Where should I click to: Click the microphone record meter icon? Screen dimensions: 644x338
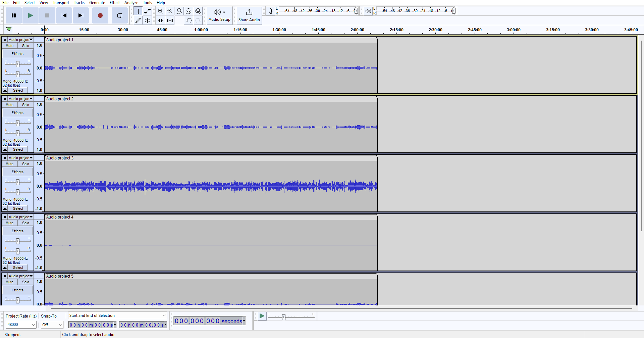click(x=271, y=11)
